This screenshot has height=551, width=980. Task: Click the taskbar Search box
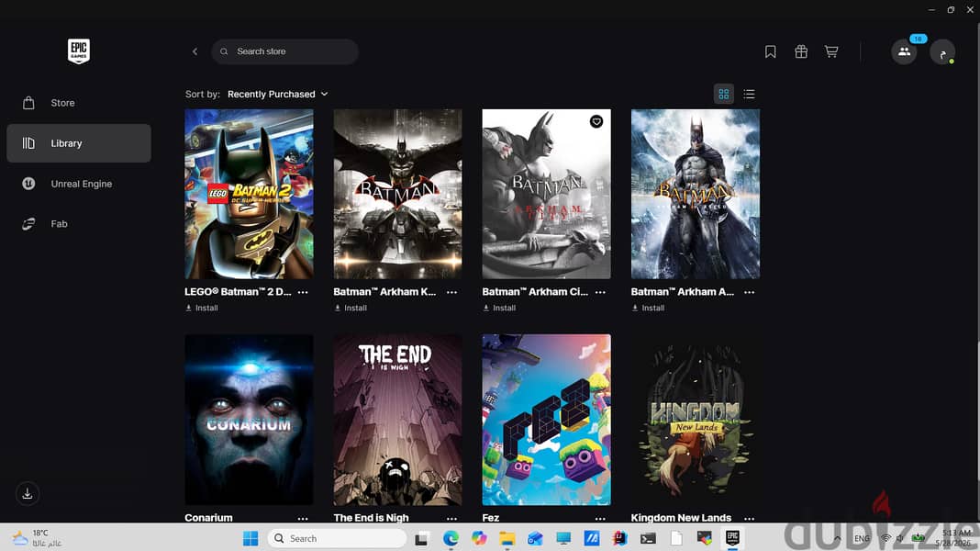tap(338, 538)
